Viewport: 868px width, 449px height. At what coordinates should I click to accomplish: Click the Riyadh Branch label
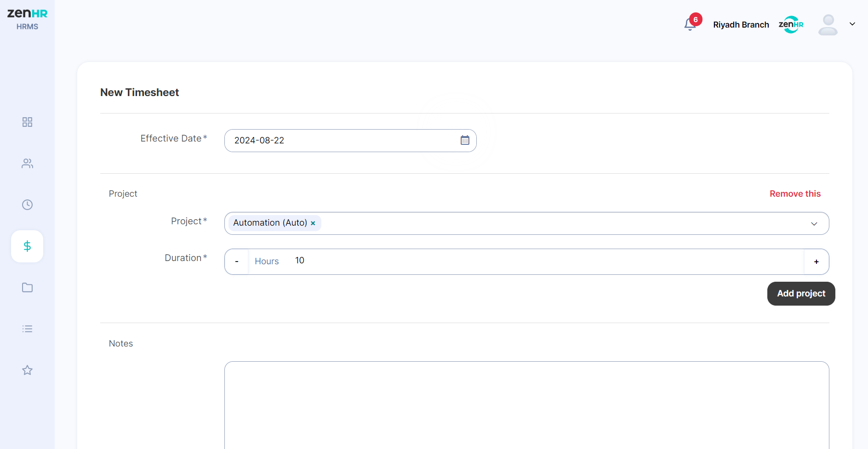click(741, 25)
